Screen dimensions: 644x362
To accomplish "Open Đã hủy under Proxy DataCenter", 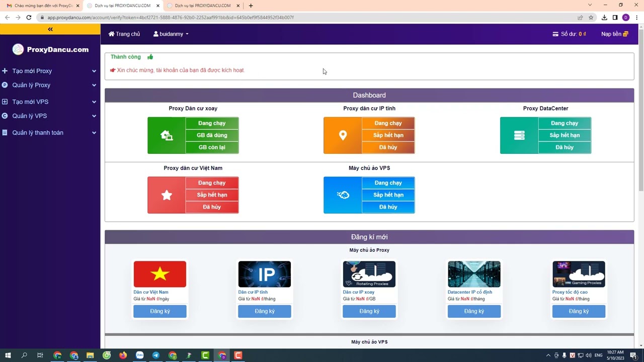I will [x=565, y=147].
